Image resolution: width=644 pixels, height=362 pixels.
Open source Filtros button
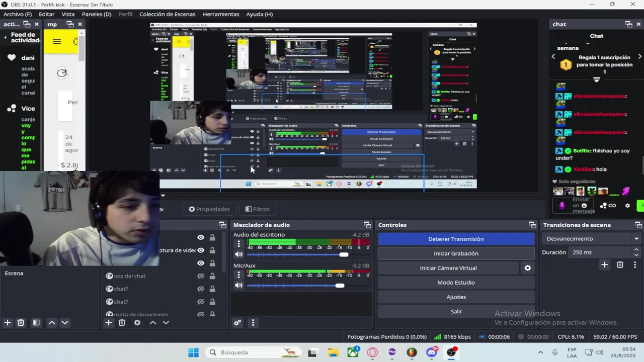258,209
